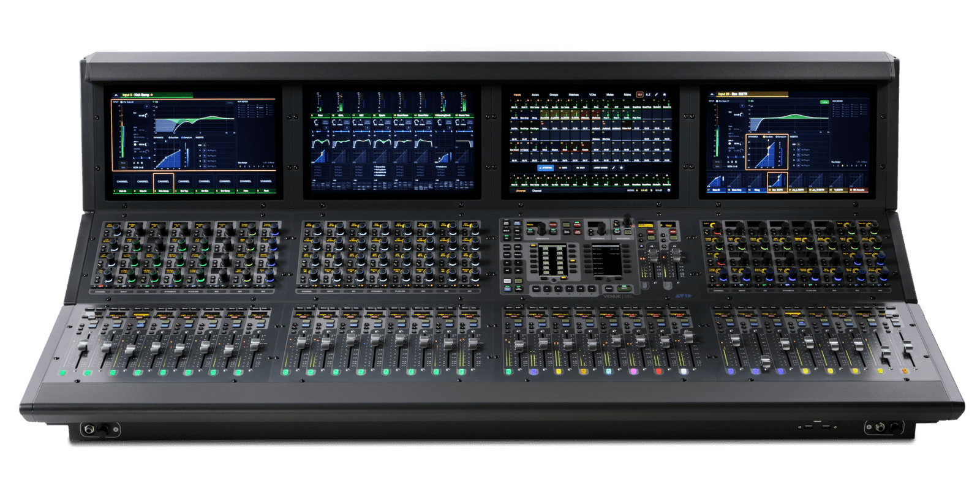
Task: Push the F1 function key
Action: point(547,288)
